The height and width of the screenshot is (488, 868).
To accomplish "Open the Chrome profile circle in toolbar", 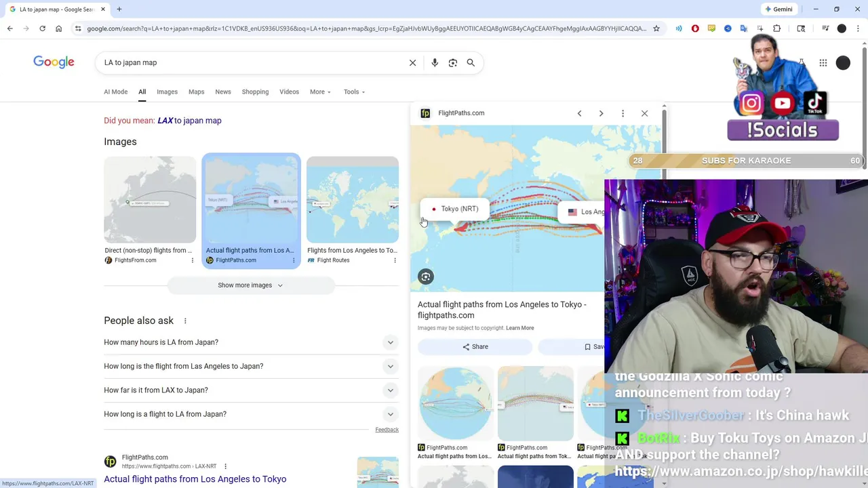I will [x=842, y=28].
